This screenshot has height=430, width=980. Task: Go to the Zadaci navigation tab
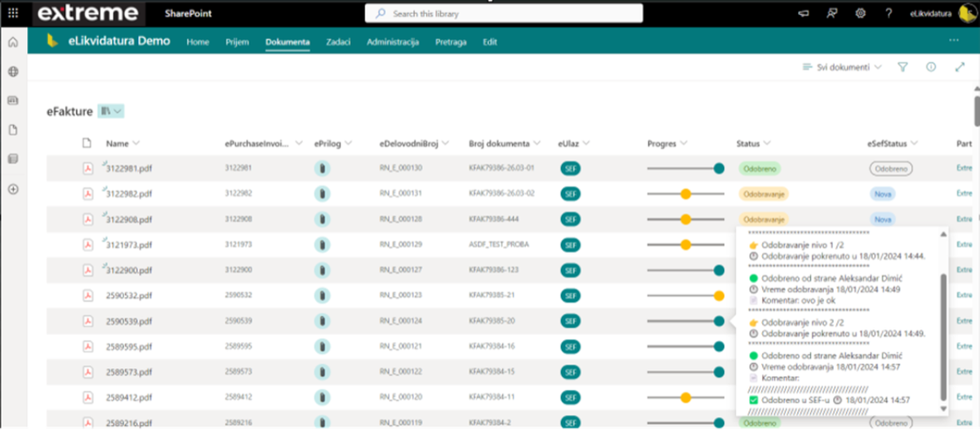pos(338,42)
